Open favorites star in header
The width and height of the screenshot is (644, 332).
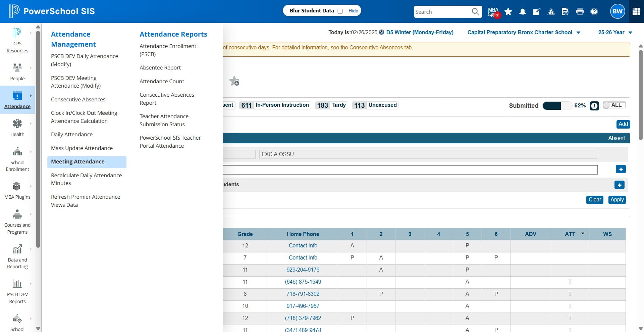pos(508,12)
